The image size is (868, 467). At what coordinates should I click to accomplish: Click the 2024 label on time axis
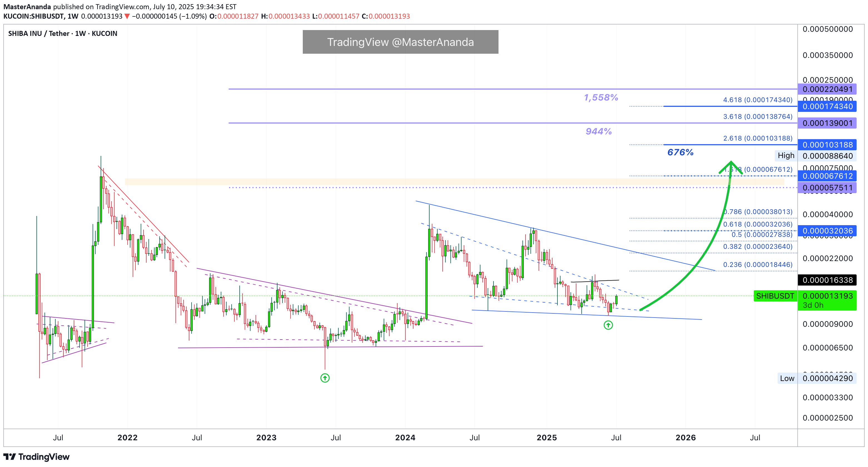pos(405,438)
